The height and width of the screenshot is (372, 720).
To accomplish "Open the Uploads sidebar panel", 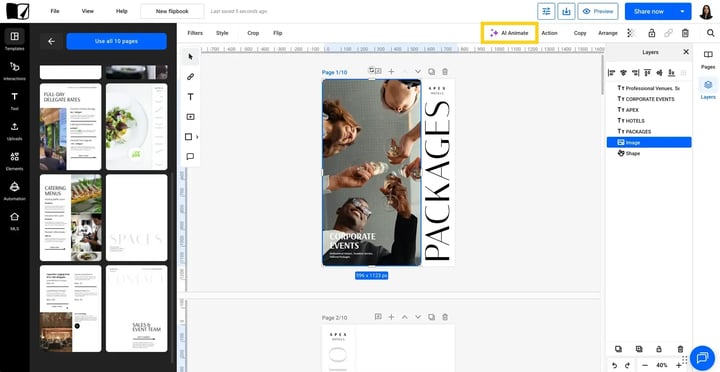I will point(15,130).
